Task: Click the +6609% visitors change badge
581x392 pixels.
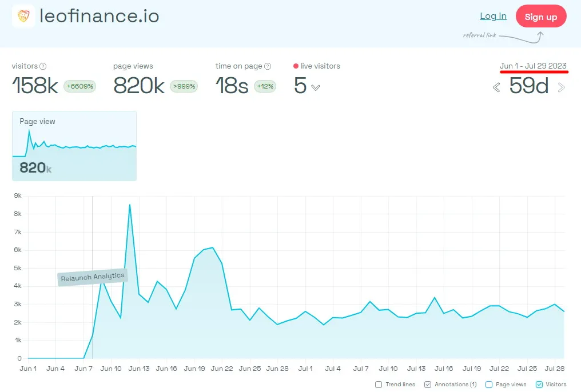Action: pyautogui.click(x=79, y=86)
